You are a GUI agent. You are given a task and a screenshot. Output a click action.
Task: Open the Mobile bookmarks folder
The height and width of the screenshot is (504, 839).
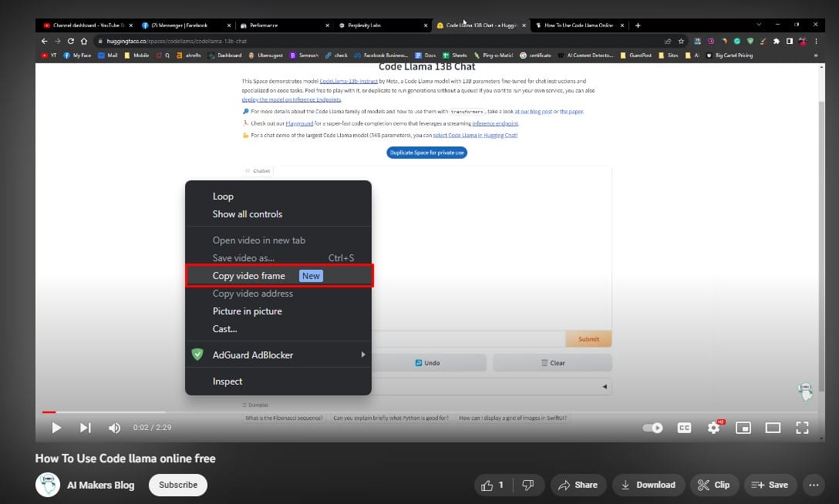[136, 55]
